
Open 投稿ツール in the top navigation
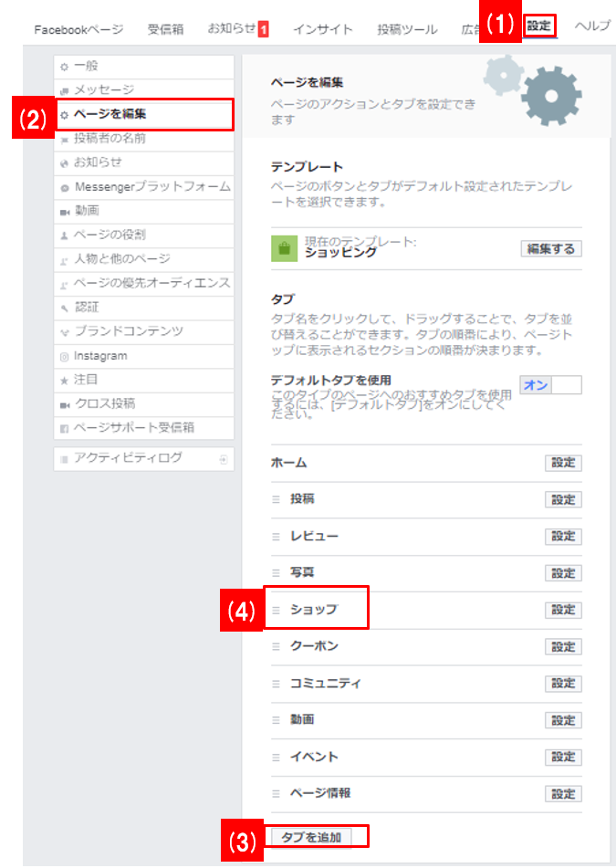(x=407, y=29)
